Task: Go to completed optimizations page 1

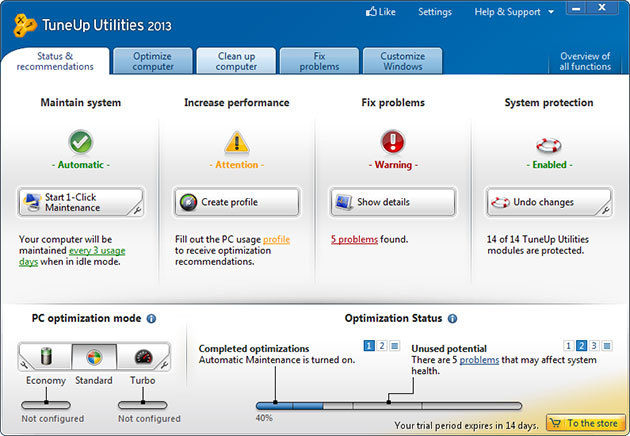Action: [x=369, y=345]
